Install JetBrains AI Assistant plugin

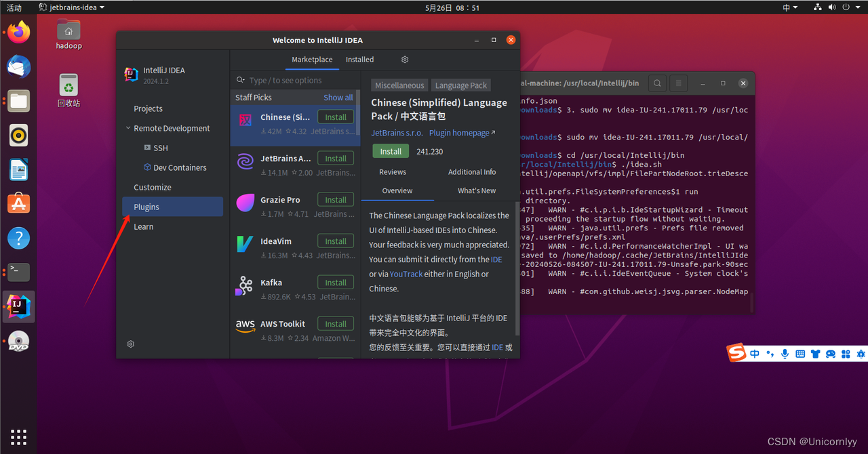pyautogui.click(x=336, y=159)
